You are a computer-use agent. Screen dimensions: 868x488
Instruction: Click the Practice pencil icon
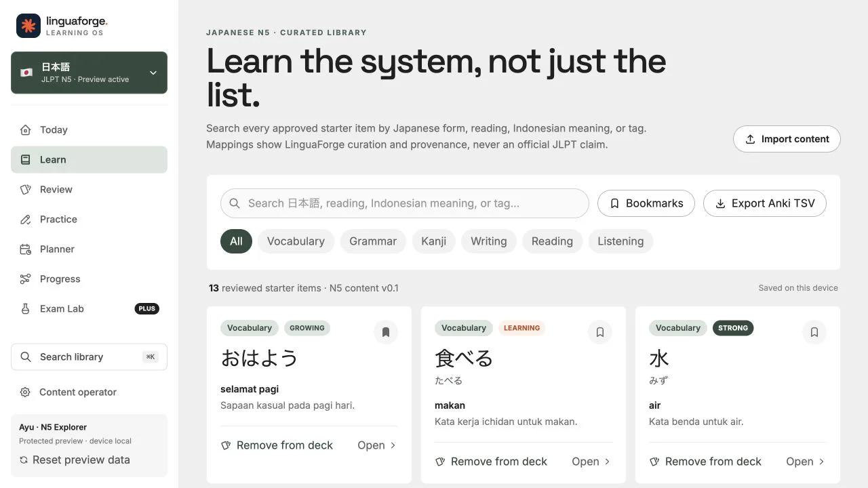click(x=26, y=219)
